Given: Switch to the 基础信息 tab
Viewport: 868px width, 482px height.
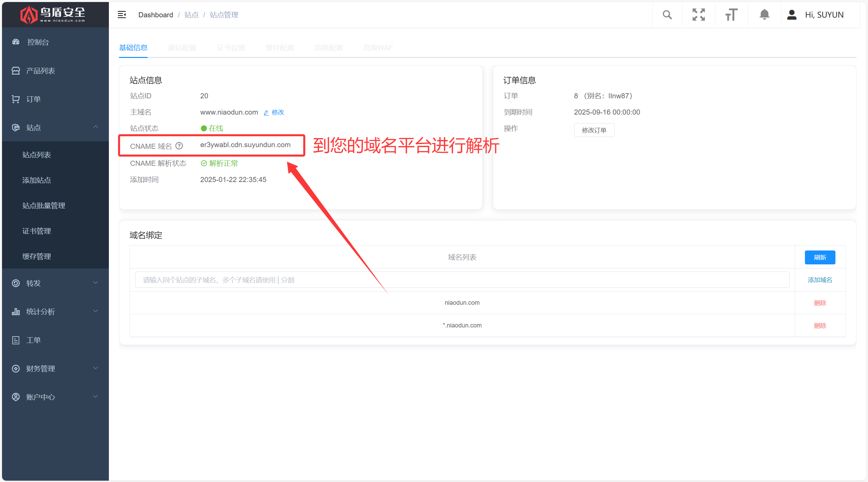Looking at the screenshot, I should pos(133,47).
